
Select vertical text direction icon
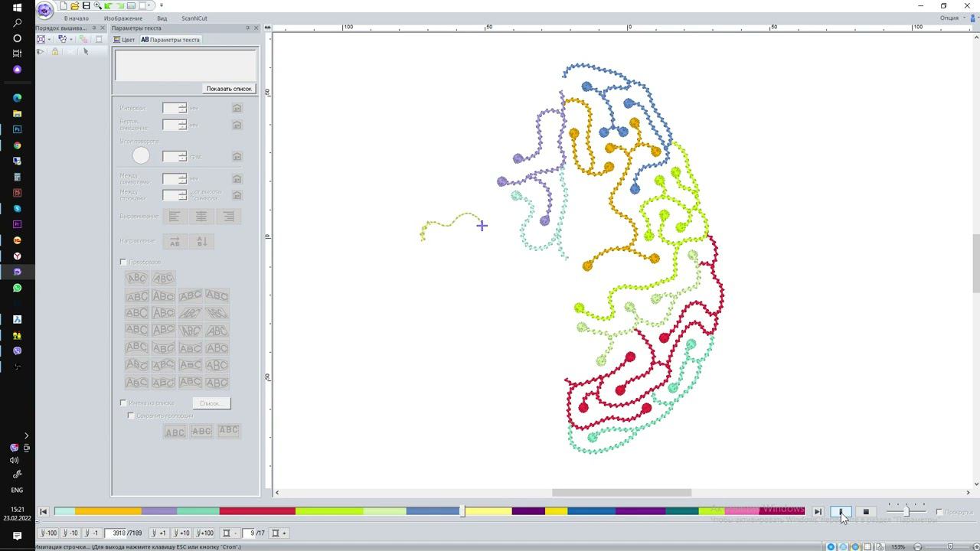coord(202,241)
